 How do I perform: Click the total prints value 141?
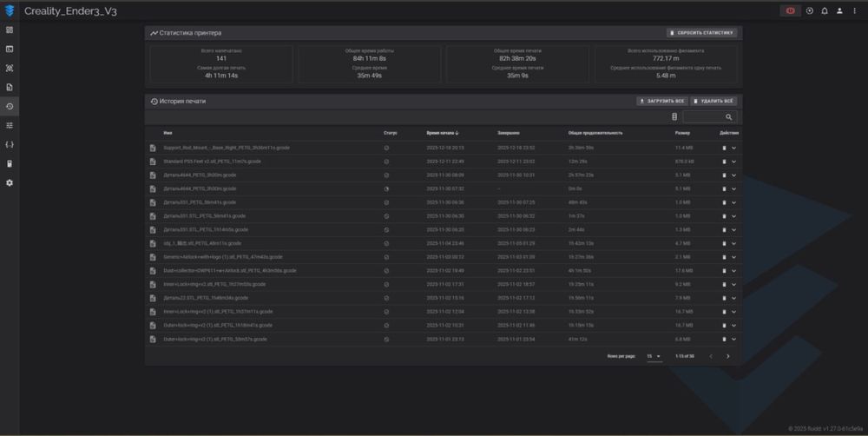pyautogui.click(x=221, y=59)
